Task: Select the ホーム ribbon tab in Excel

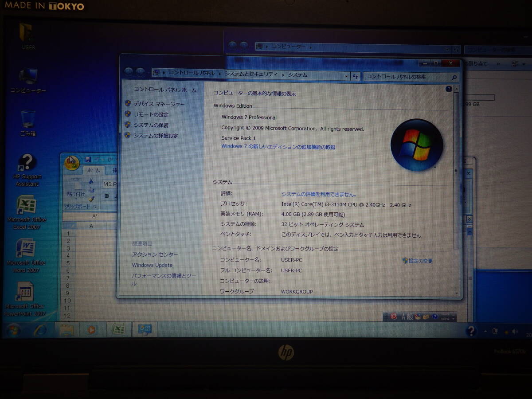Action: (x=94, y=170)
